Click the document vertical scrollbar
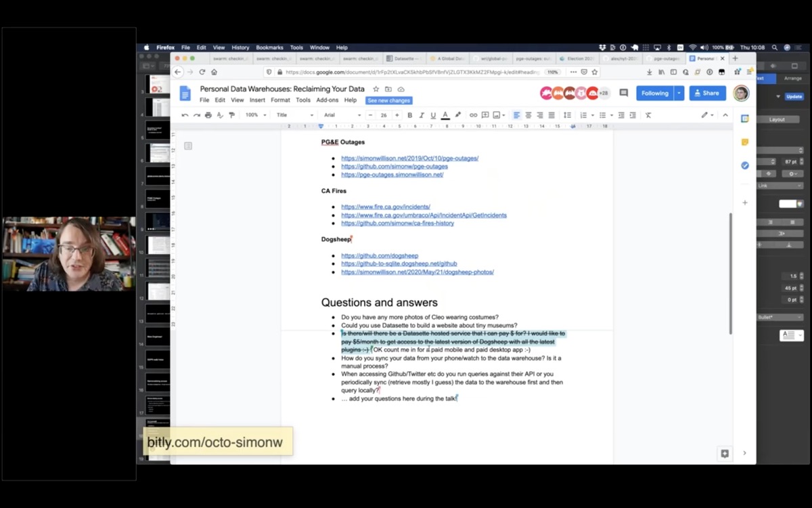The height and width of the screenshot is (508, 812). click(729, 274)
